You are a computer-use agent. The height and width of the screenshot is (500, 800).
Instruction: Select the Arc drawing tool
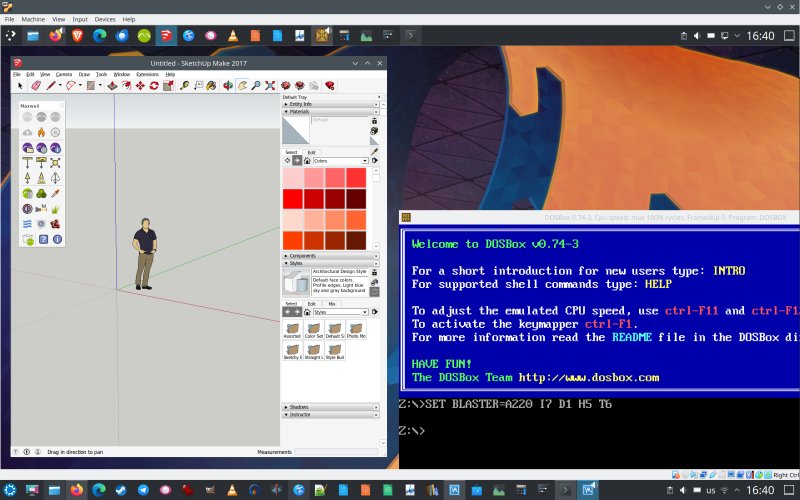pos(70,86)
